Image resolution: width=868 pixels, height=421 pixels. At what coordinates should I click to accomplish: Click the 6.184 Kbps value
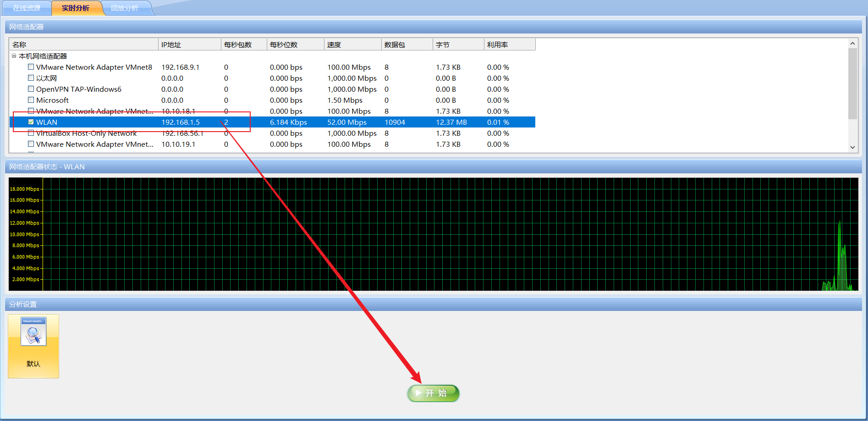coord(288,122)
